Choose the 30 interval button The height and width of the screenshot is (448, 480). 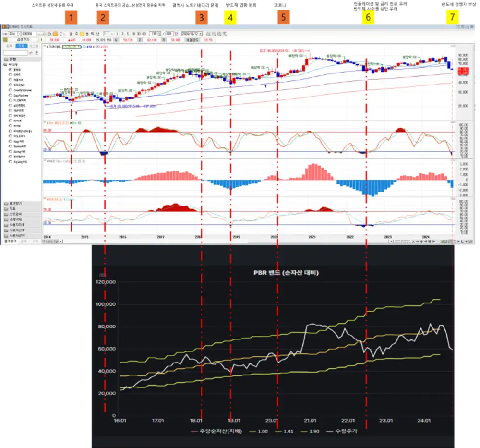pyautogui.click(x=139, y=34)
